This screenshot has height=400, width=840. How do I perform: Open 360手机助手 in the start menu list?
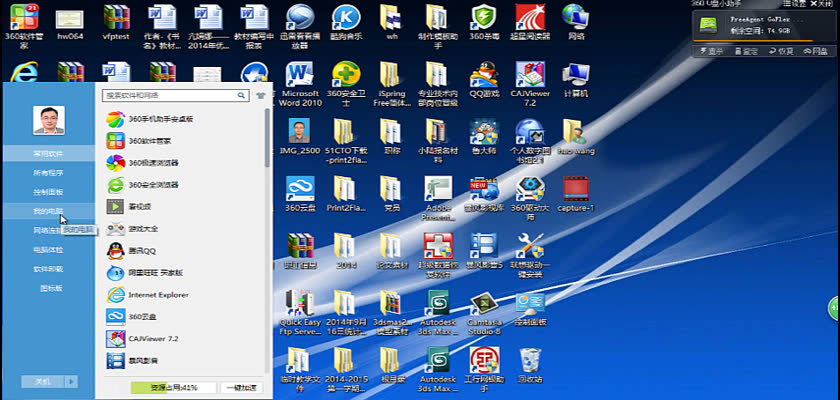coord(150,119)
